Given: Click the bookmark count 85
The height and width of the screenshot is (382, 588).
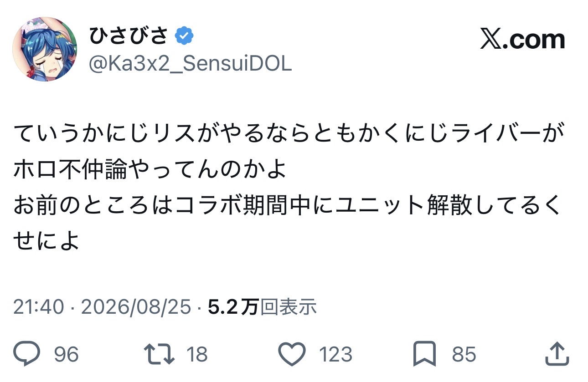Looking at the screenshot, I should pos(464,355).
